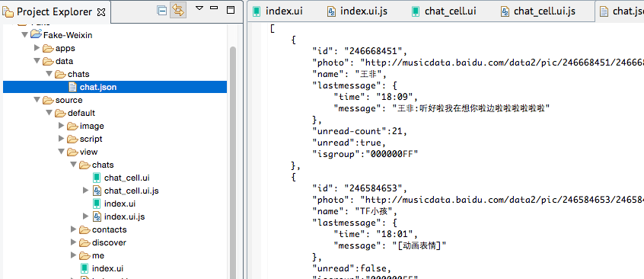Click the "unread":true line
The height and width of the screenshot is (279, 644).
[349, 143]
